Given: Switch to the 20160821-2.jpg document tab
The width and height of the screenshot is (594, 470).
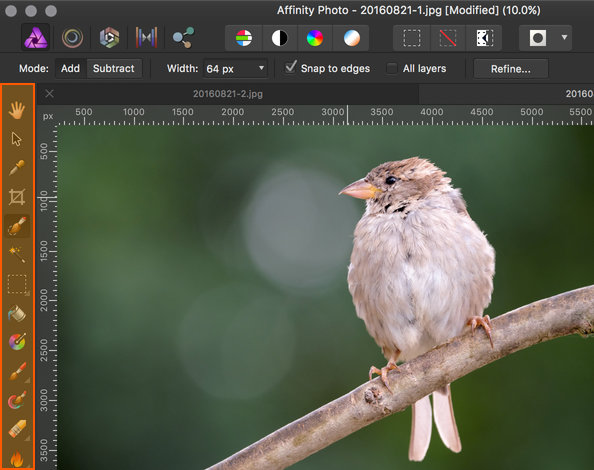Looking at the screenshot, I should pos(228,94).
